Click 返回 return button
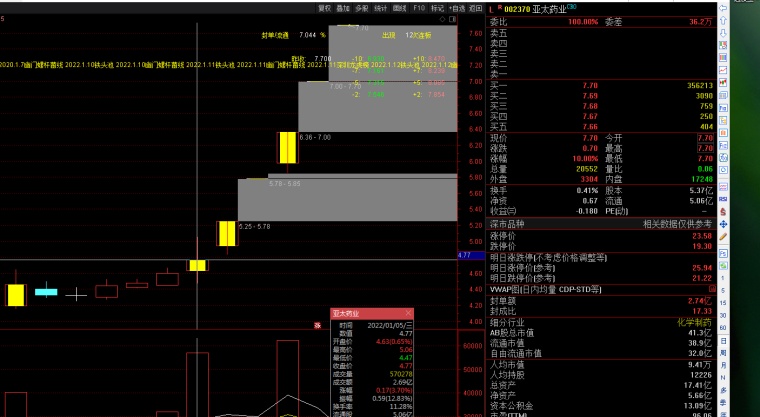Image resolution: width=760 pixels, height=417 pixels. [475, 8]
